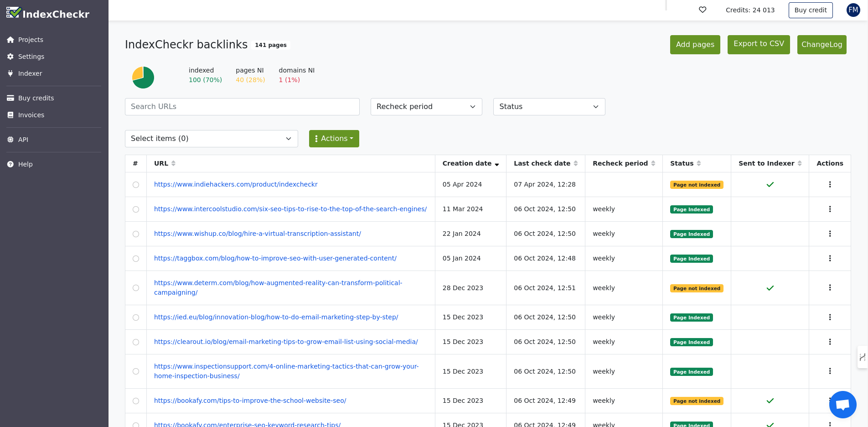This screenshot has width=868, height=427.
Task: Click the Indexer plug icon
Action: (10, 73)
